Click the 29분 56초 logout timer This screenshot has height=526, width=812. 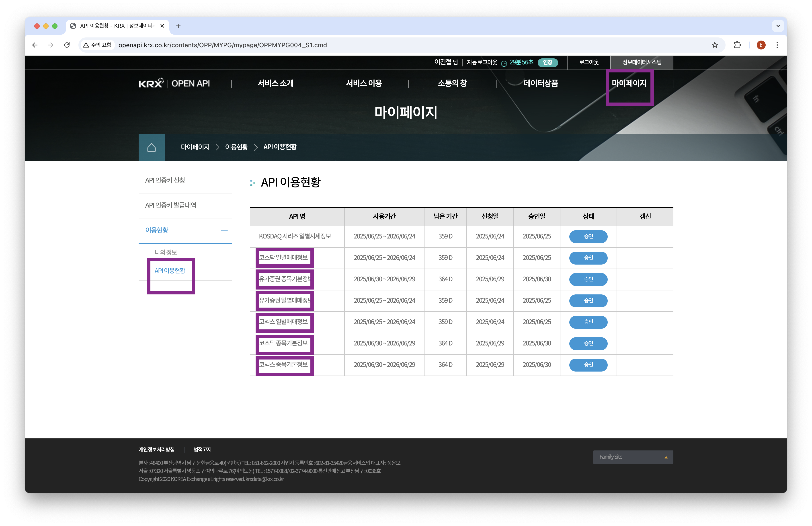click(521, 62)
